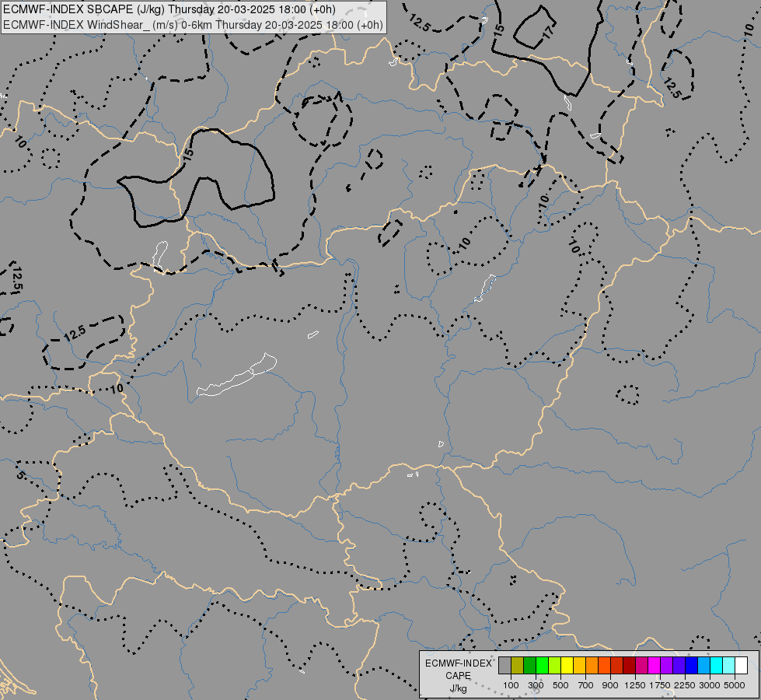The image size is (761, 700).
Task: Click the J/kg unit label in legend
Action: 458,688
